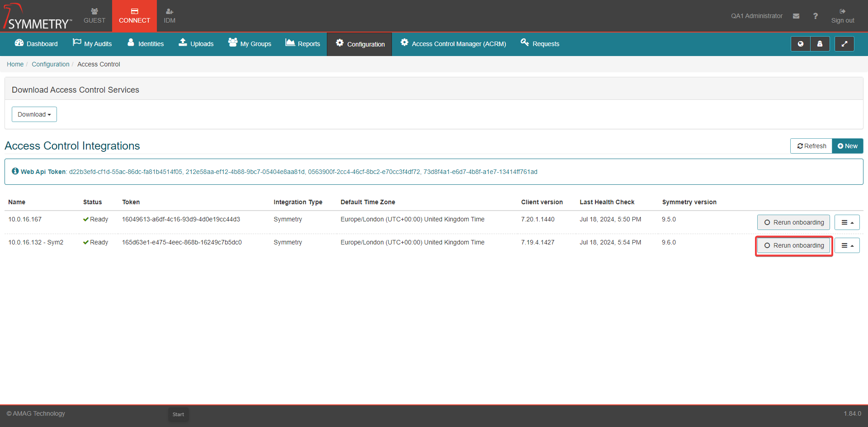868x427 pixels.
Task: Open the Identities menu
Action: click(x=146, y=44)
